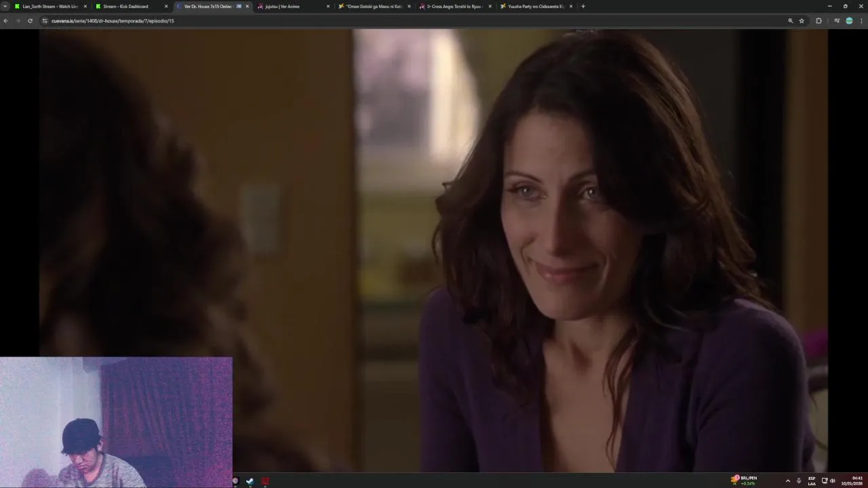Open the Steam taskbar icon

click(x=250, y=481)
